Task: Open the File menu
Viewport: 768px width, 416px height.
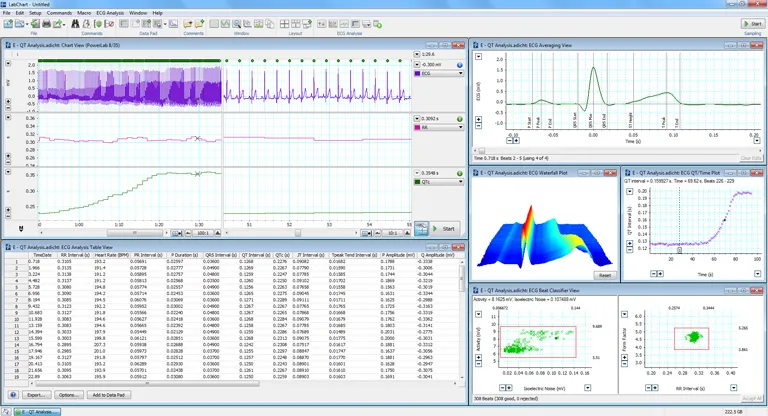Action: pos(6,13)
